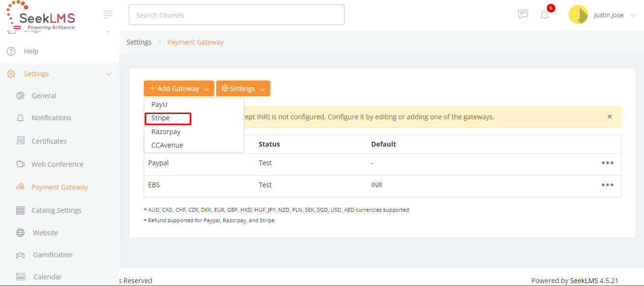This screenshot has height=286, width=644.
Task: Click the SeekLMS logo
Action: point(41,16)
